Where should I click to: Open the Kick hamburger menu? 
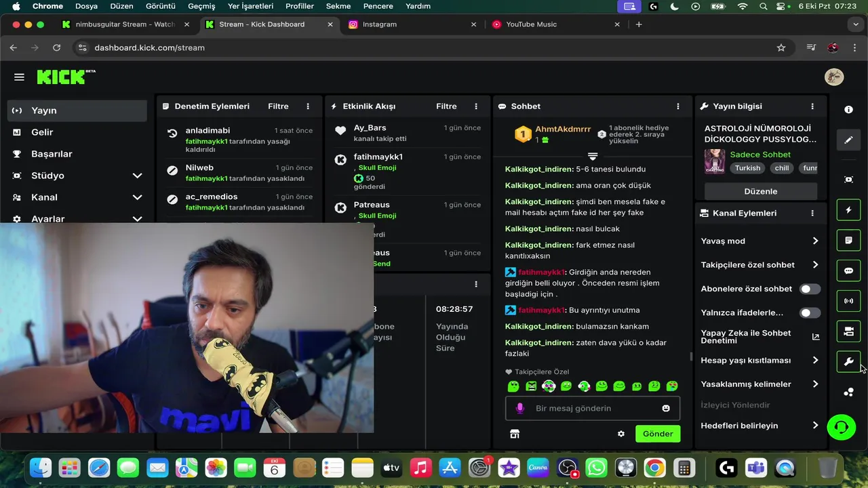click(19, 77)
